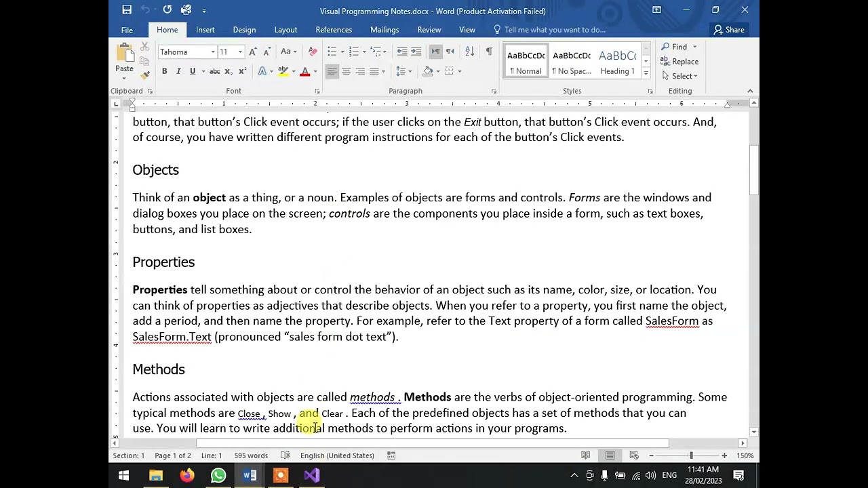868x488 pixels.
Task: Align text to the left
Action: 332,71
